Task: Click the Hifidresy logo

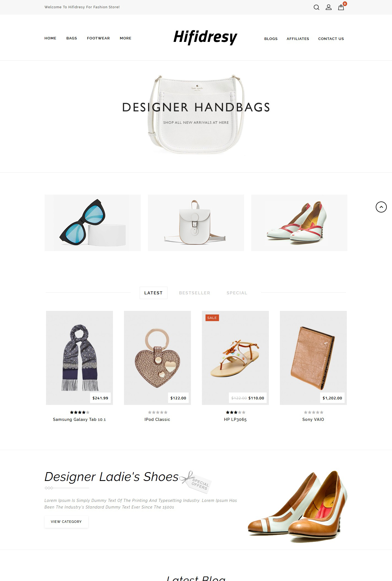Action: tap(205, 37)
